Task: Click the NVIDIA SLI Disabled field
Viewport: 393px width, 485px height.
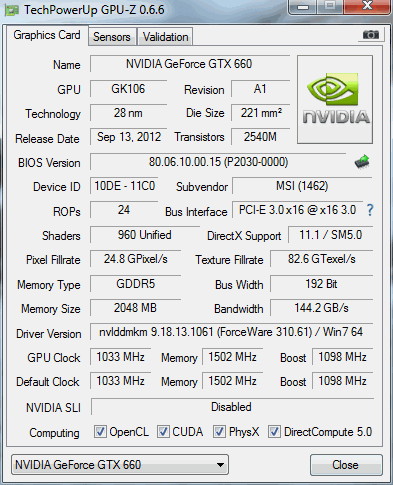Action: 232,407
